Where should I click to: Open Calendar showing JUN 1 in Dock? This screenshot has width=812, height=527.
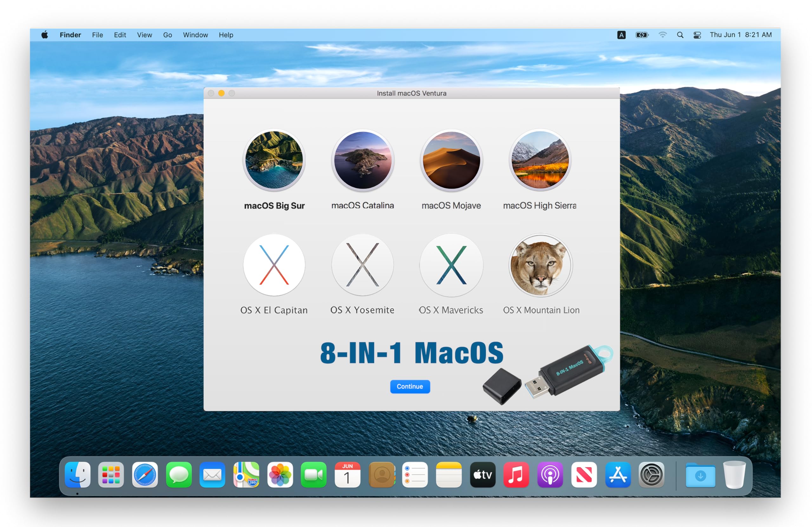click(x=347, y=475)
